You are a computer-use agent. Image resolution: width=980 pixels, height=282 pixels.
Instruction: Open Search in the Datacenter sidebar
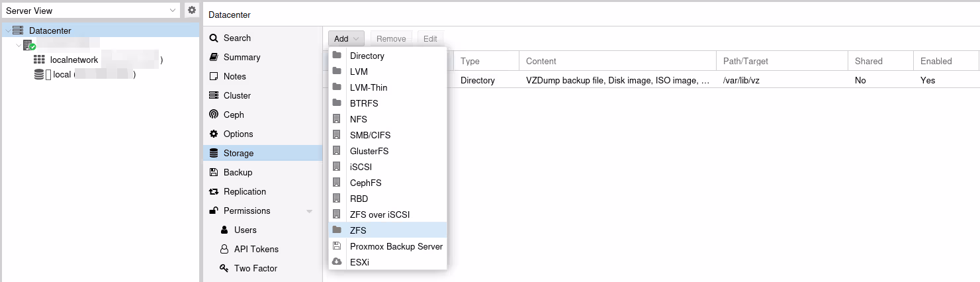tap(237, 38)
